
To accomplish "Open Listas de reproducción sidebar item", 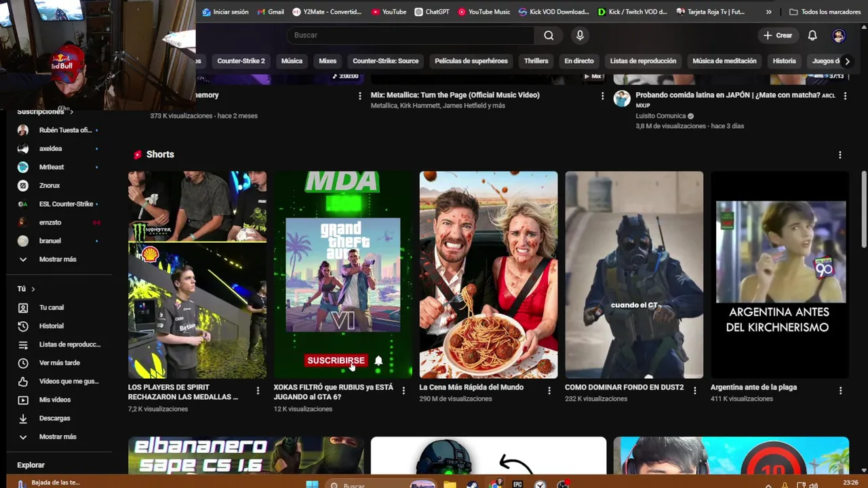I will click(x=60, y=344).
